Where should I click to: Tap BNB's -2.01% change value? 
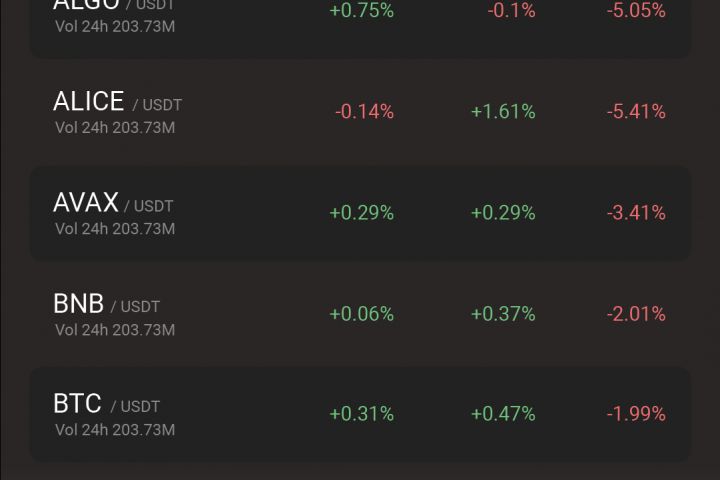click(636, 314)
